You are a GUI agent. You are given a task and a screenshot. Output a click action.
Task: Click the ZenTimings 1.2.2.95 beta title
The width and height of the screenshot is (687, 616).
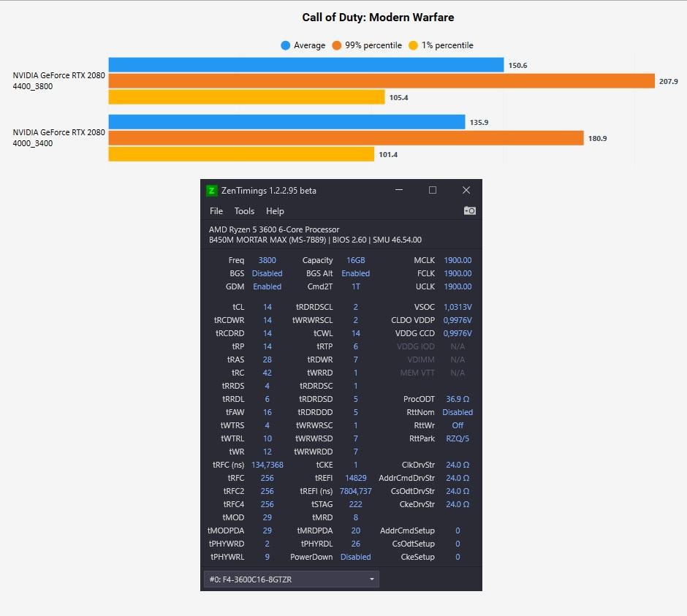[x=268, y=191]
